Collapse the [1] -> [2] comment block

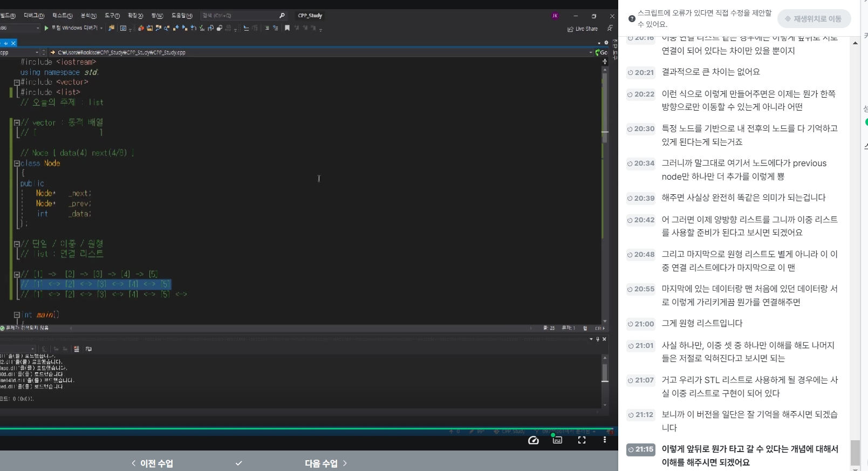coord(17,275)
